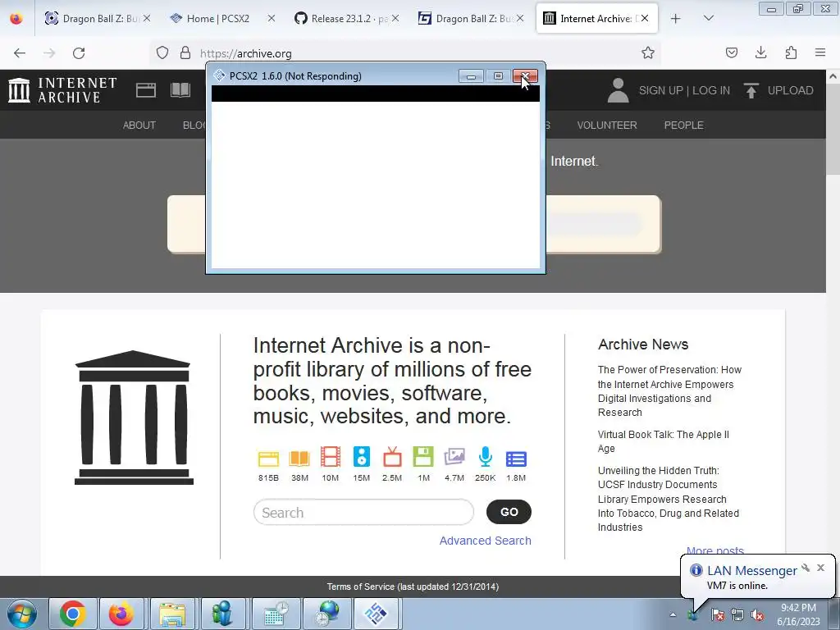Open the 1.8M collections list icon

click(x=516, y=459)
